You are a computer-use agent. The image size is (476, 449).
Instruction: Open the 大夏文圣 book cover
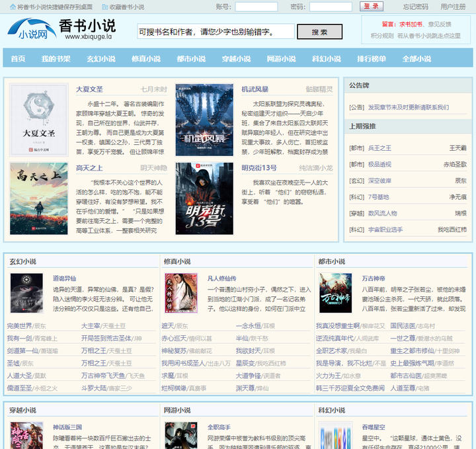[x=39, y=120]
